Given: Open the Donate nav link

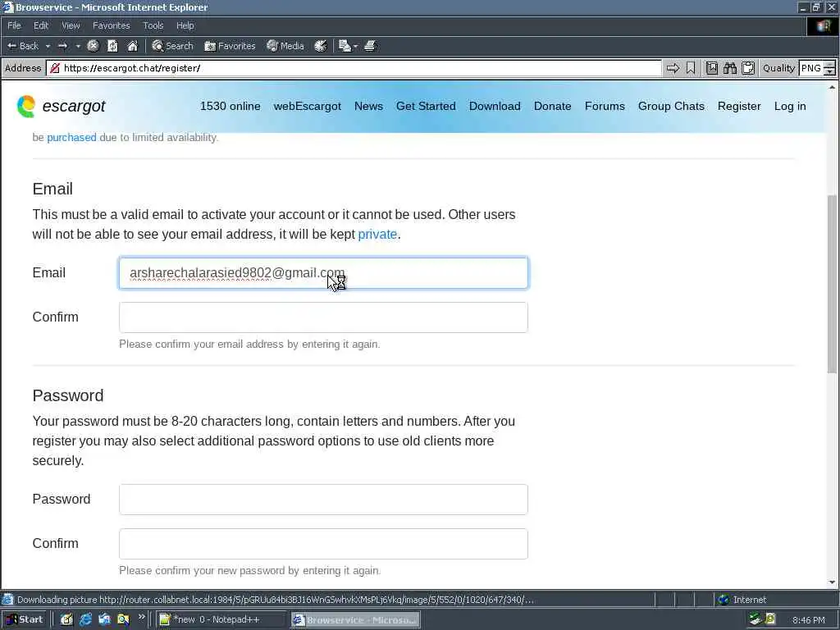Looking at the screenshot, I should pos(552,106).
